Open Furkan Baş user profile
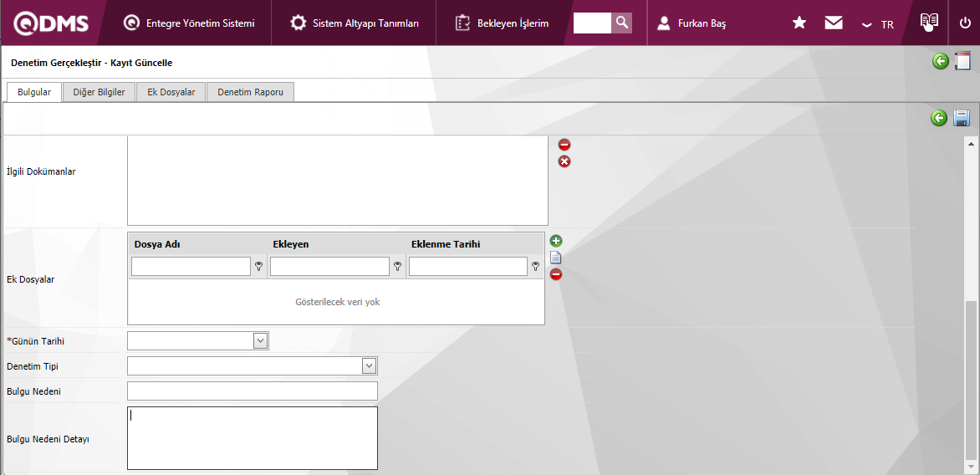The width and height of the screenshot is (980, 475). tap(692, 23)
